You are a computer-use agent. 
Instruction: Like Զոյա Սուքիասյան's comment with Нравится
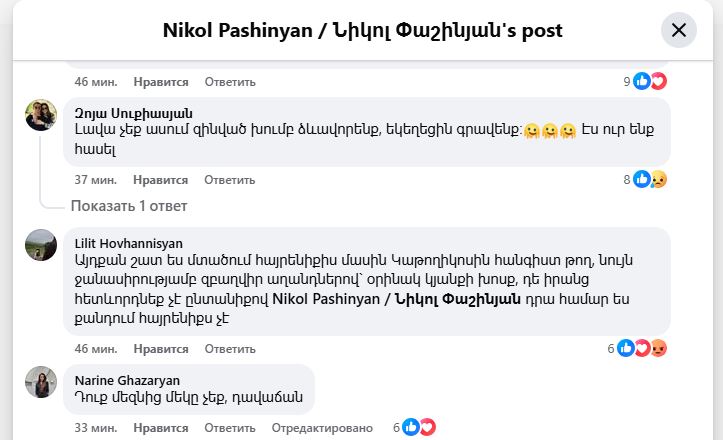161,180
